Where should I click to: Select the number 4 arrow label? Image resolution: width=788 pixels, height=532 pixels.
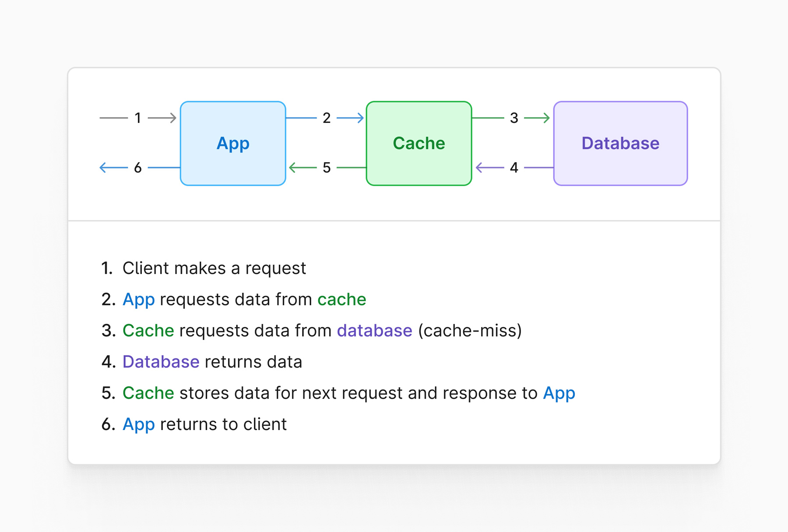514,167
